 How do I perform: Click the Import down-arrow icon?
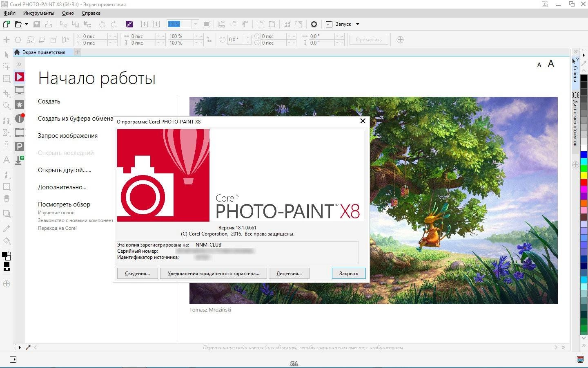[145, 24]
